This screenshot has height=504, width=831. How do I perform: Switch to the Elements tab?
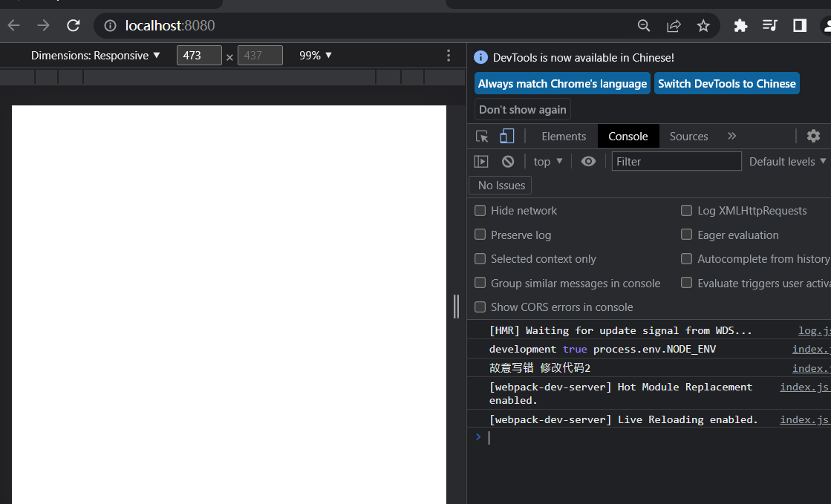(x=564, y=136)
